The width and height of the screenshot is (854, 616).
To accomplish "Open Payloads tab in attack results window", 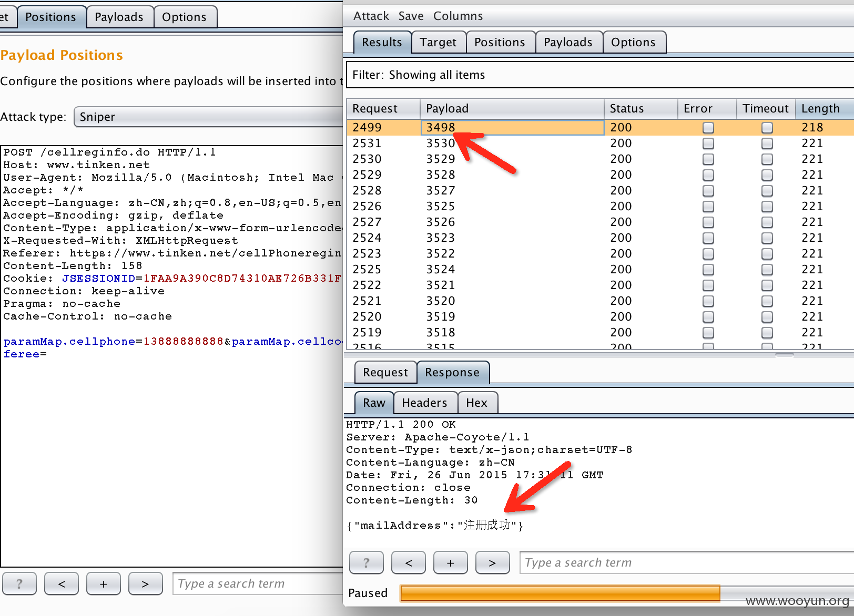I will point(568,43).
